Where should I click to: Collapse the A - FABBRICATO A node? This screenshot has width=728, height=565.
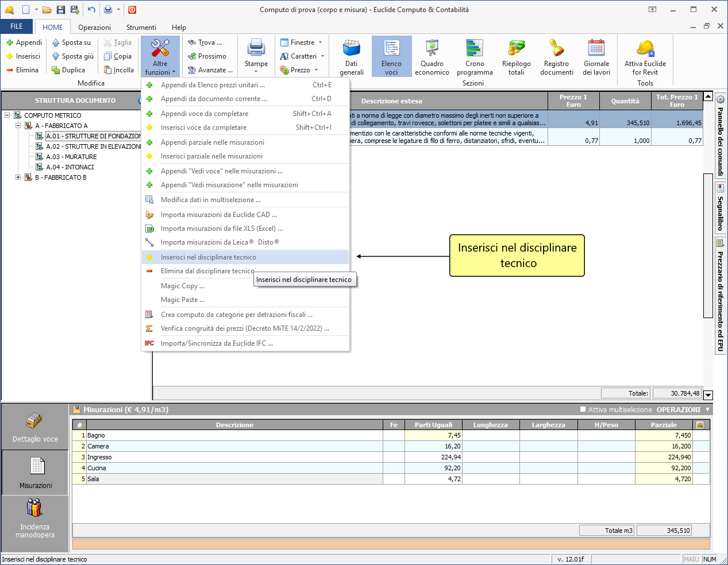pos(18,126)
